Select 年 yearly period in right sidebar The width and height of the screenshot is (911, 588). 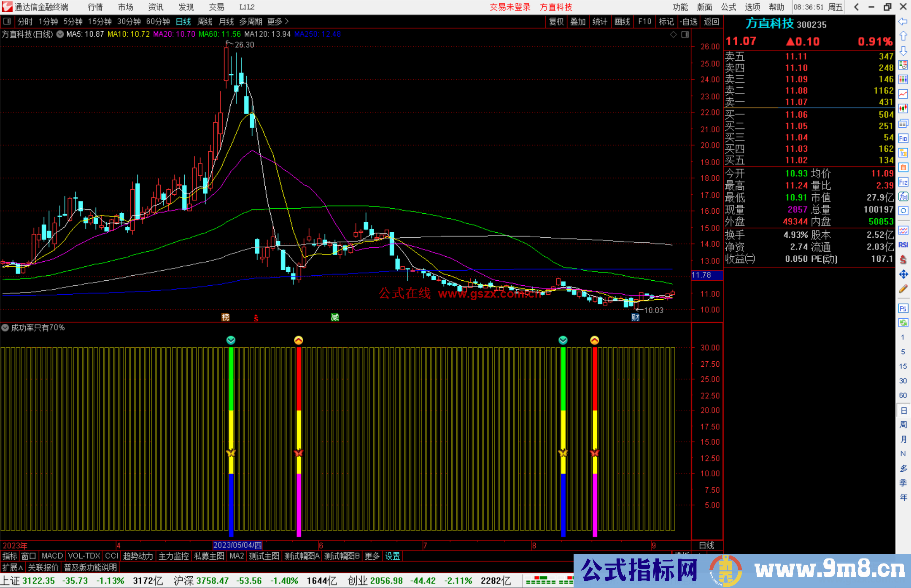903,497
